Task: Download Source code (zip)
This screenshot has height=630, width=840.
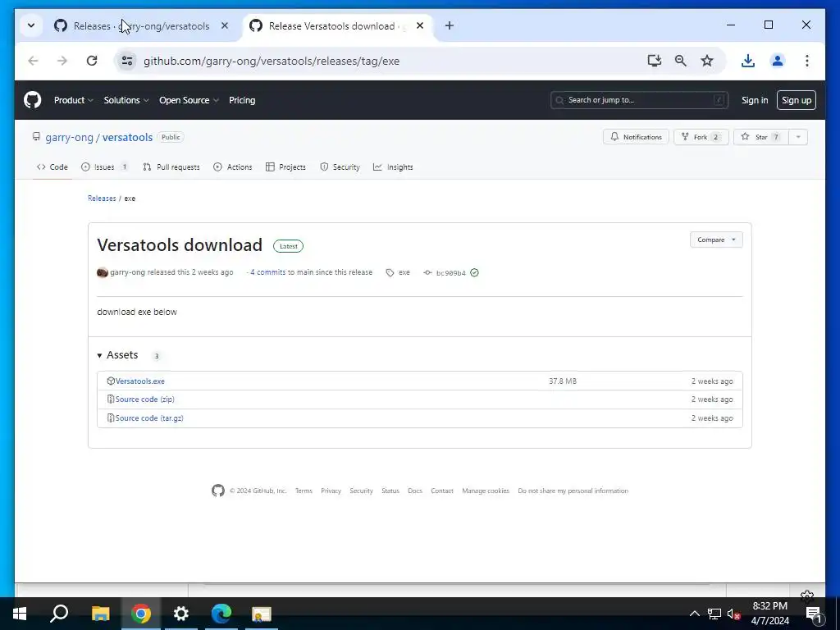Action: 144,399
